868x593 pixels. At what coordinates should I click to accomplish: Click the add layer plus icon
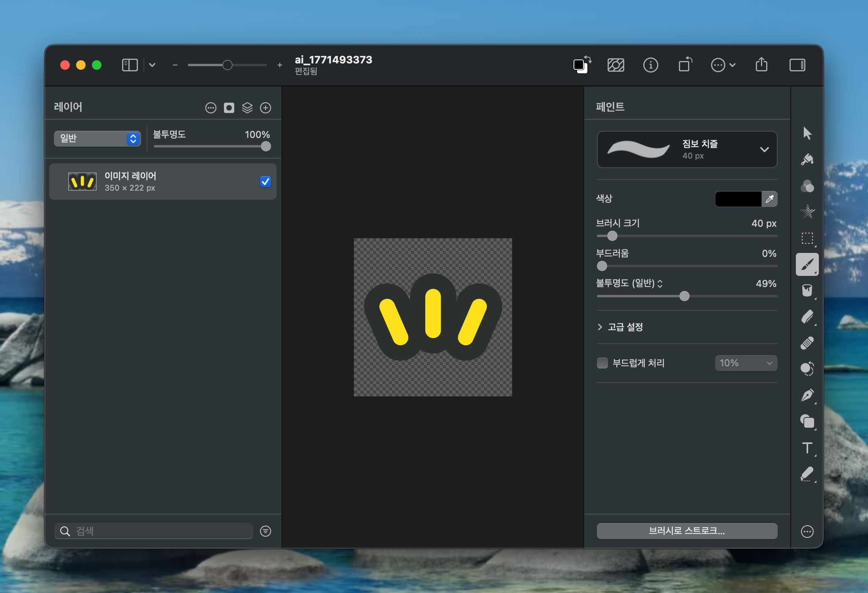(x=266, y=108)
